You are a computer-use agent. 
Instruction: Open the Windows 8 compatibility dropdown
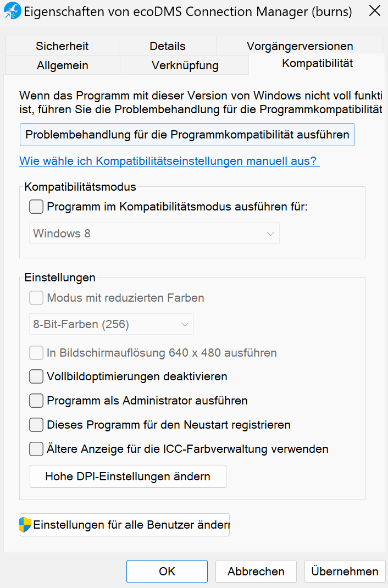pos(154,234)
